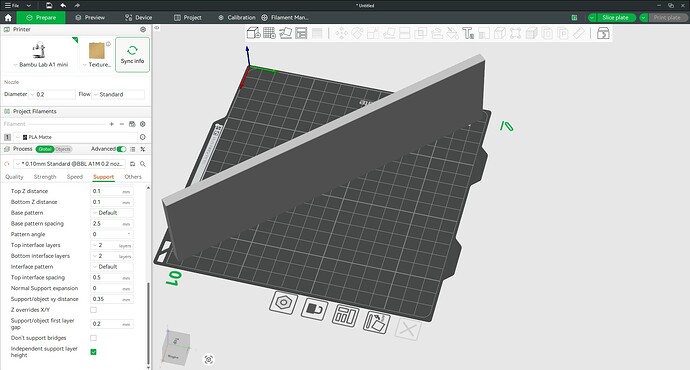The image size is (690, 370).
Task: Select the Lay on face tool
Action: [x=389, y=33]
